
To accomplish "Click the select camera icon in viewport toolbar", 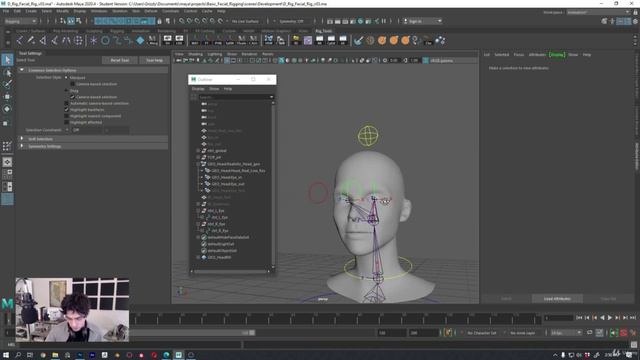I will (178, 60).
